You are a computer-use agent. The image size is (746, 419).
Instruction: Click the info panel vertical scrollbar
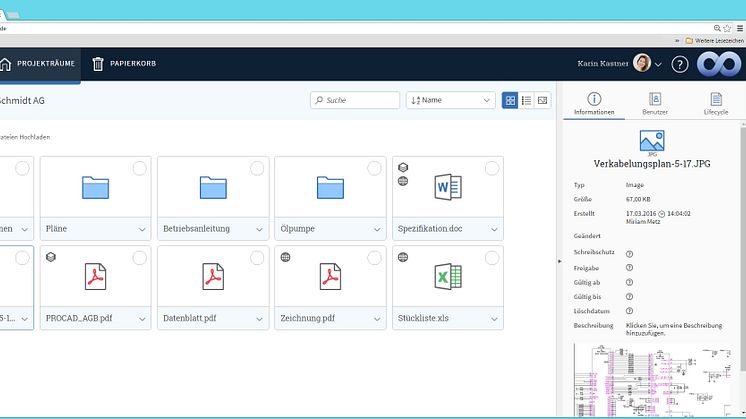click(x=743, y=247)
